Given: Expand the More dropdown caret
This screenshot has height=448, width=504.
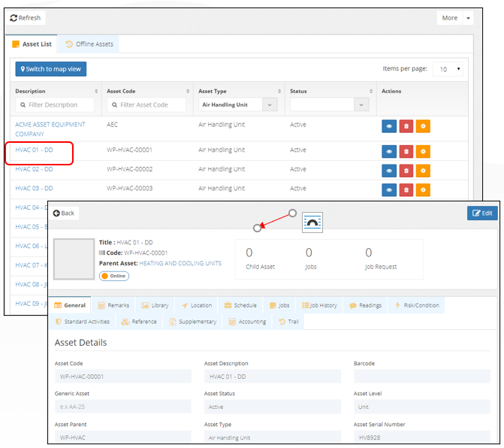Looking at the screenshot, I should tap(468, 18).
